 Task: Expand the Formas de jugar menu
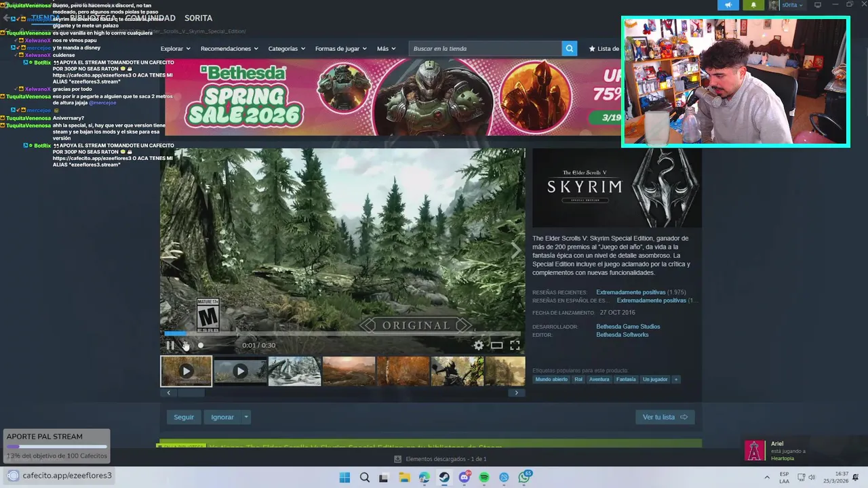coord(340,49)
